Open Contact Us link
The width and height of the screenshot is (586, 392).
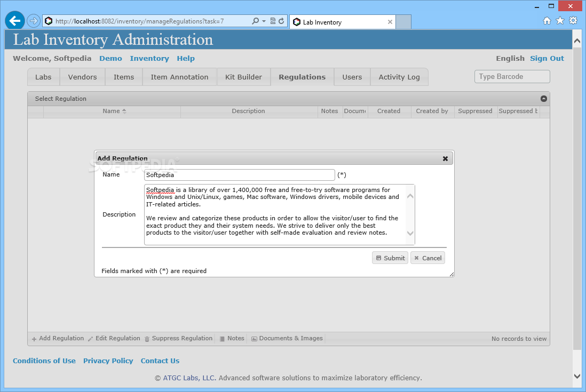(160, 361)
